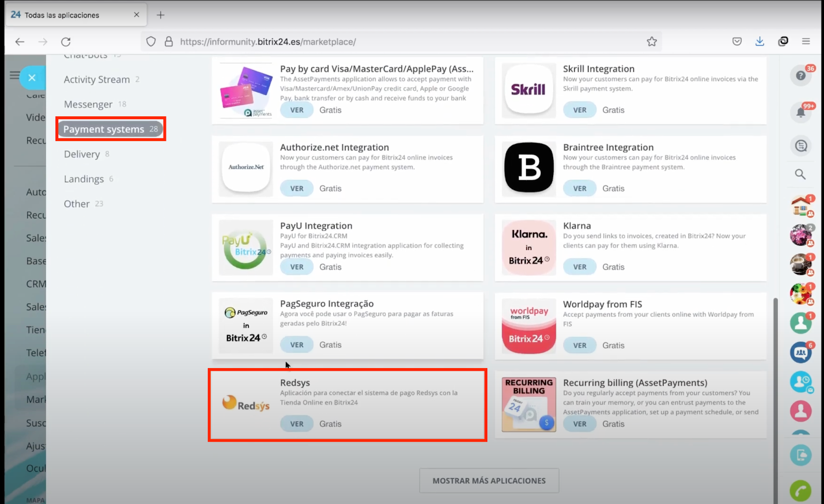Click the PagSeguro logo thumbnail
824x504 pixels.
pos(246,325)
